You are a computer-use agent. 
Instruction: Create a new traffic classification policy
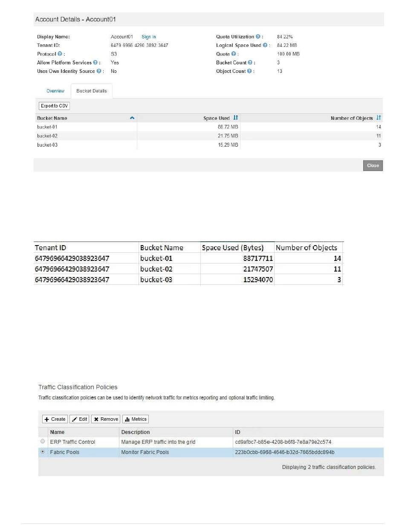point(55,419)
